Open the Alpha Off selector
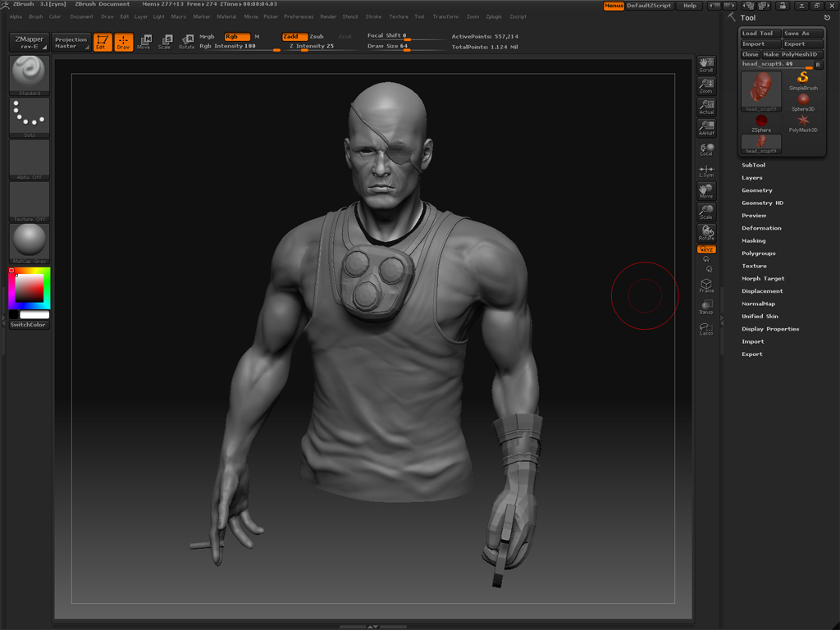The image size is (840, 630). point(30,160)
